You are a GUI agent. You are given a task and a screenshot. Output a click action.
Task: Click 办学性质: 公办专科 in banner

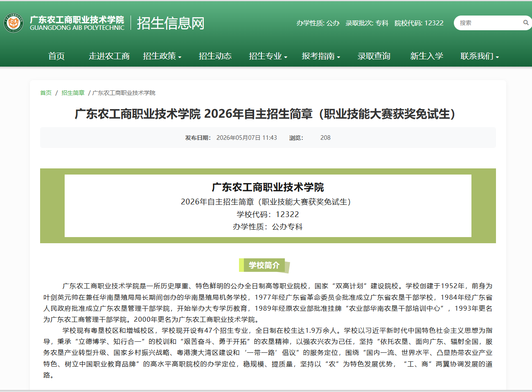(x=268, y=226)
